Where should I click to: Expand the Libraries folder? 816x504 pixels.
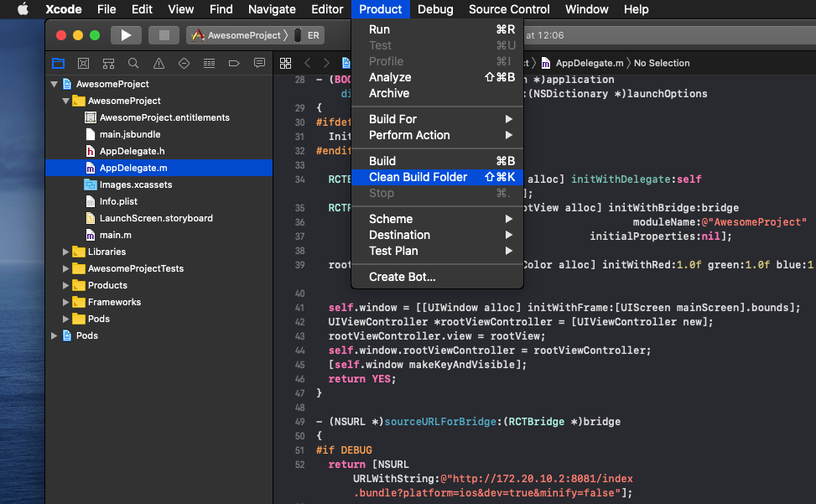tap(65, 252)
